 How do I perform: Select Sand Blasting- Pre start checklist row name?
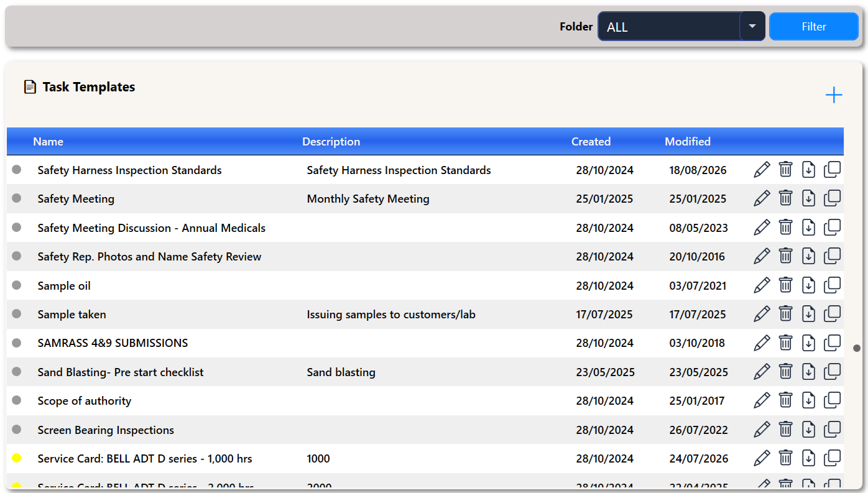click(121, 372)
